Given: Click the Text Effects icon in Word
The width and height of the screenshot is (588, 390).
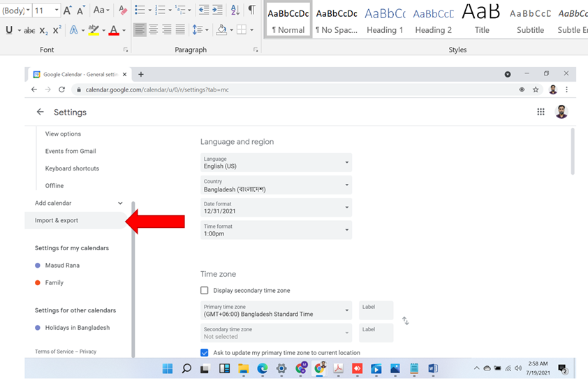Looking at the screenshot, I should coord(74,30).
